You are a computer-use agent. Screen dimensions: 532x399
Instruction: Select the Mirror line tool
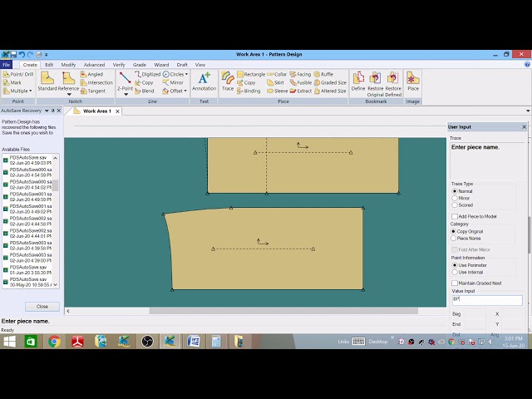point(173,82)
